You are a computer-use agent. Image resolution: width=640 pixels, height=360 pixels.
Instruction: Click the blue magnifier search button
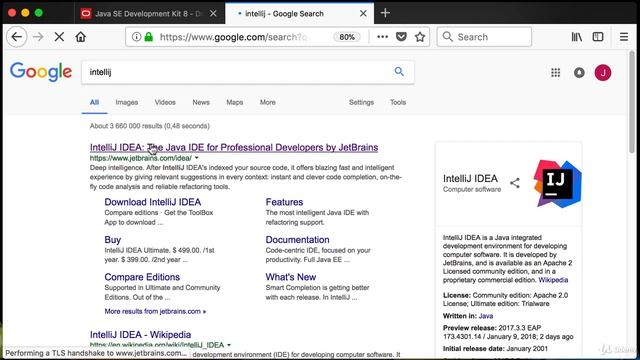pos(399,72)
